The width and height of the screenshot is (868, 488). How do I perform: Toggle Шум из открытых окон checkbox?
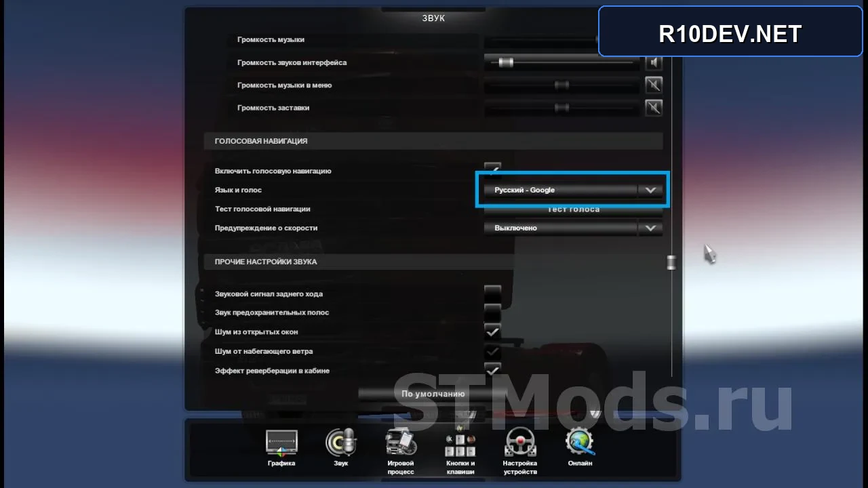[492, 332]
